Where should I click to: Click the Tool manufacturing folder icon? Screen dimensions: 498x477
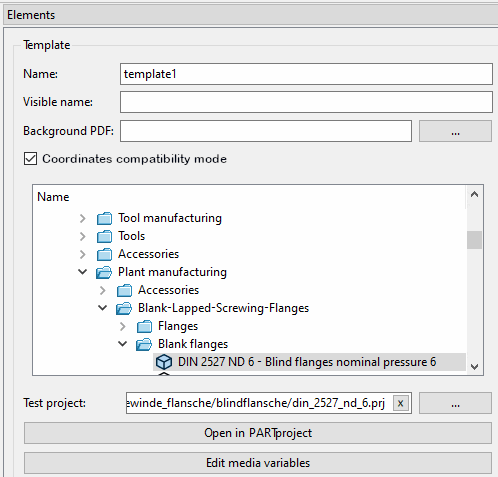[104, 218]
